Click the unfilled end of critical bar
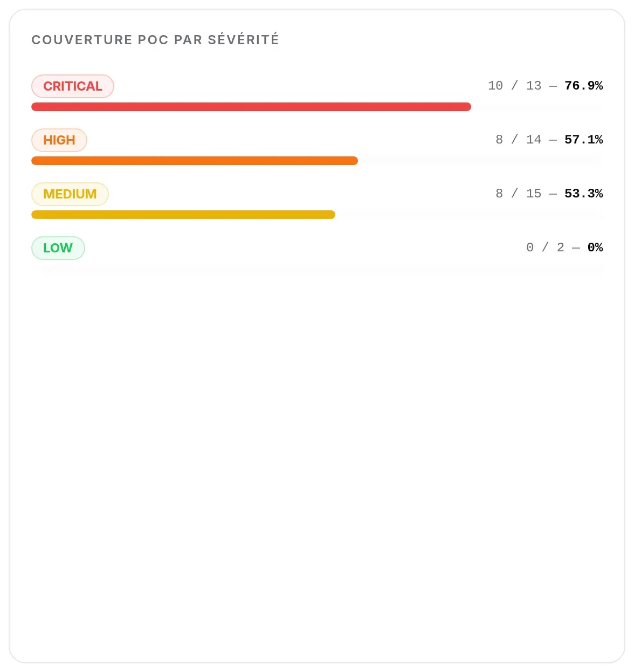Image resolution: width=634 pixels, height=672 pixels. point(537,107)
